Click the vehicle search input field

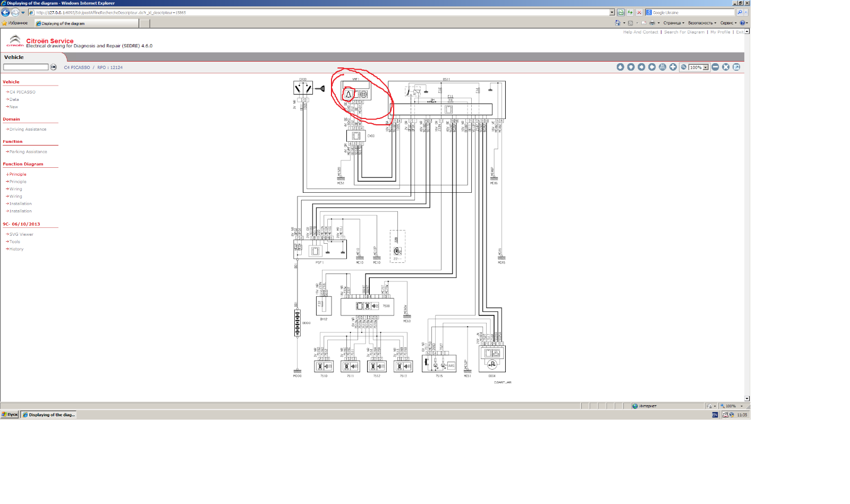pyautogui.click(x=25, y=67)
